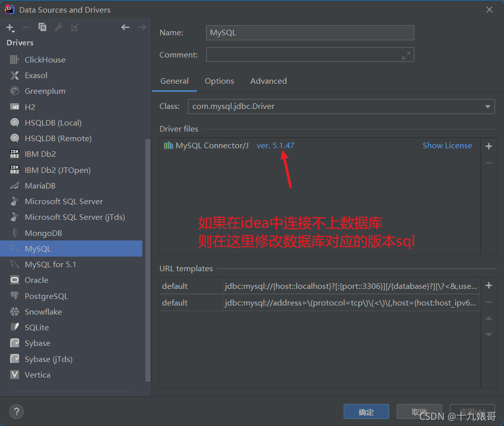Image resolution: width=504 pixels, height=426 pixels.
Task: Select HSQLDB (Remote) driver icon
Action: coord(15,138)
